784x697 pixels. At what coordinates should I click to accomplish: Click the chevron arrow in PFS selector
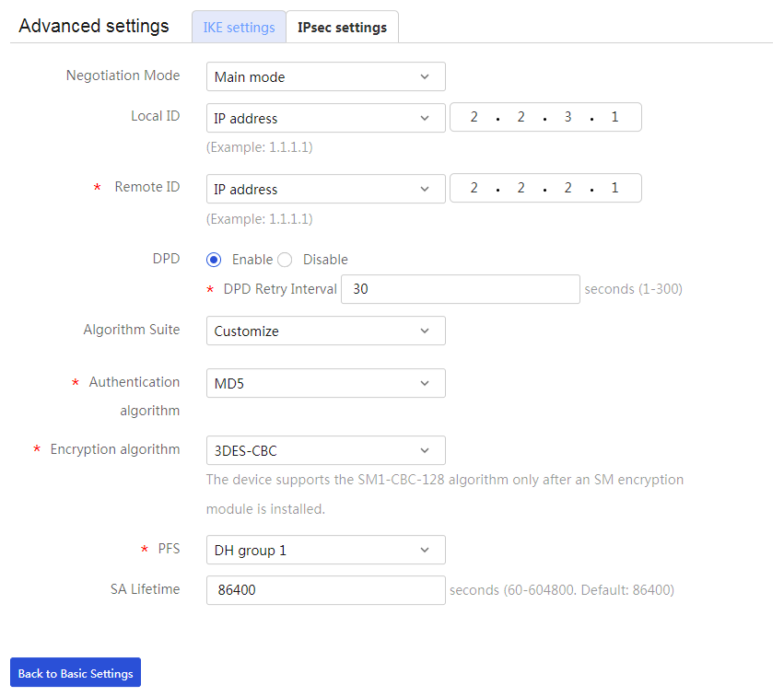(425, 550)
